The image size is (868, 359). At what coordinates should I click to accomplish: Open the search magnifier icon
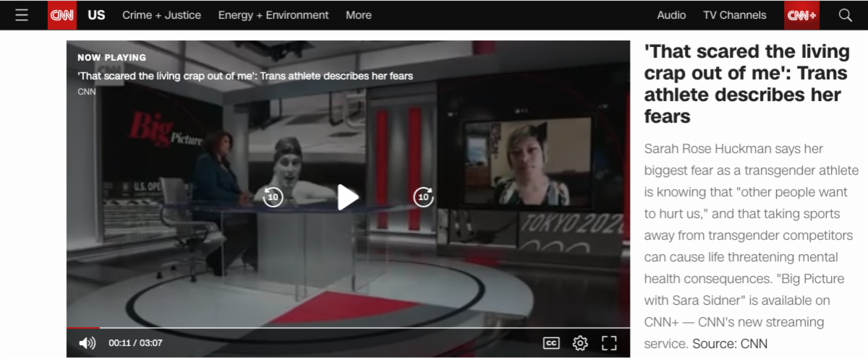[x=845, y=15]
